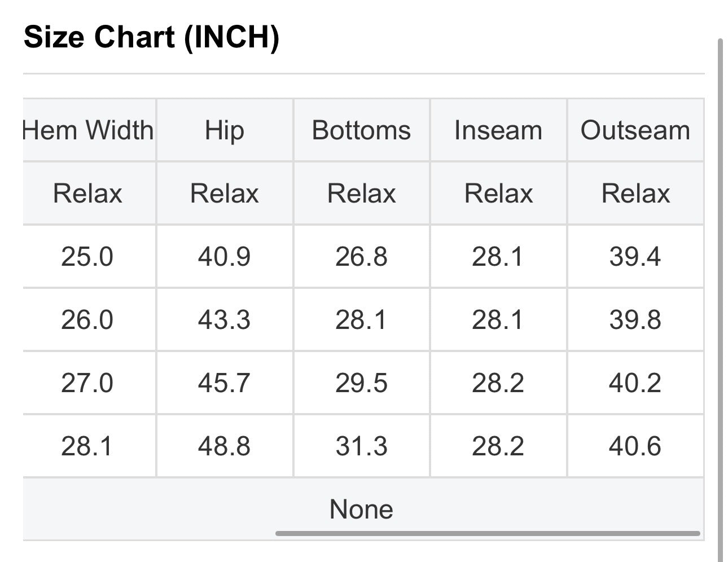Click the Relax label under Hip
Image resolution: width=728 pixels, height=562 pixels.
(225, 194)
